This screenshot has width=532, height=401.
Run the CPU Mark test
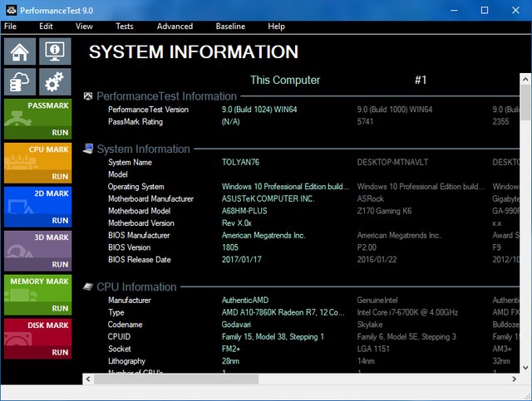point(60,177)
